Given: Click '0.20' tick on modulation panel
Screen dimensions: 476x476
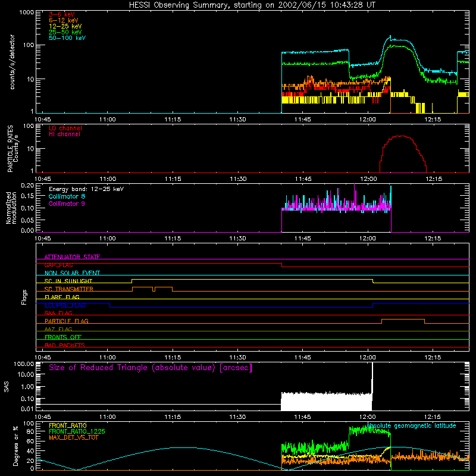Looking at the screenshot, I should point(27,186).
